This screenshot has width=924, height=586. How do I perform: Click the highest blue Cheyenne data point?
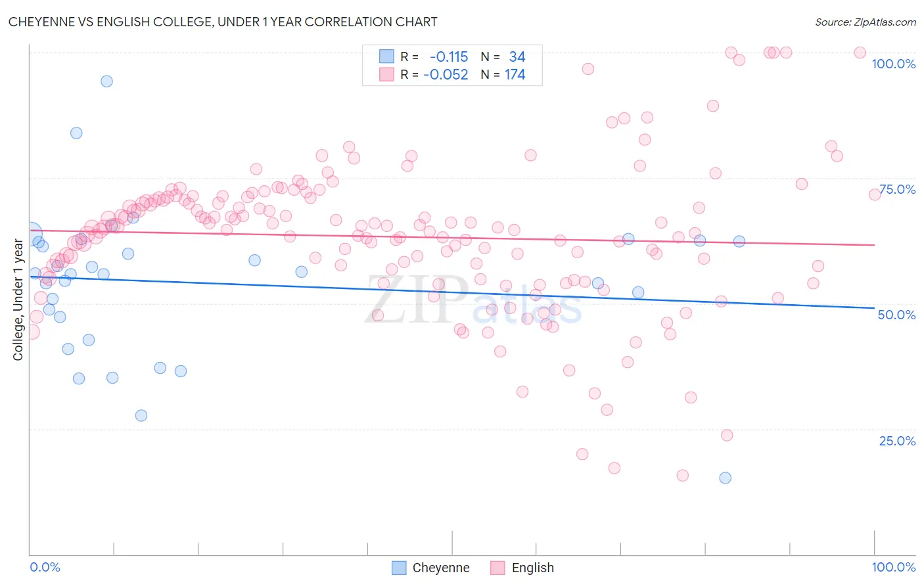tap(106, 81)
